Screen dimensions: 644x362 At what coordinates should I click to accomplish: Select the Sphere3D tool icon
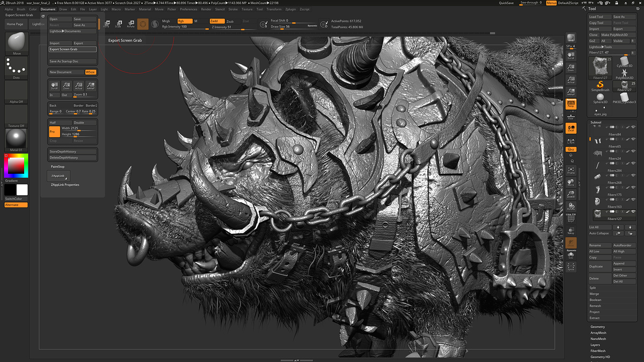point(600,98)
